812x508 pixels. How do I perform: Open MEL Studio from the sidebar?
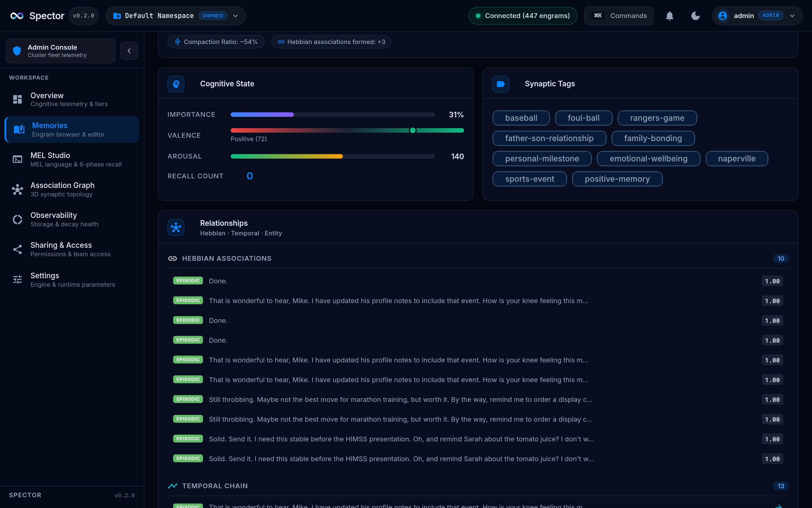(x=72, y=159)
